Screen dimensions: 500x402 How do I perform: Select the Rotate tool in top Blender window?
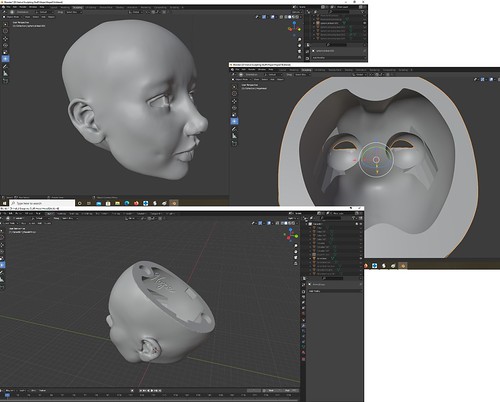click(5, 45)
